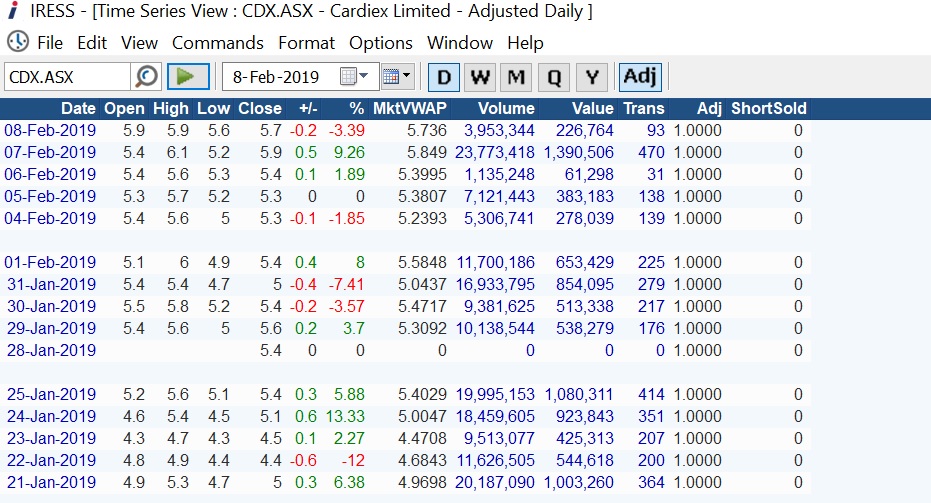Click value cell 1,390,506
The image size is (931, 503).
(578, 153)
